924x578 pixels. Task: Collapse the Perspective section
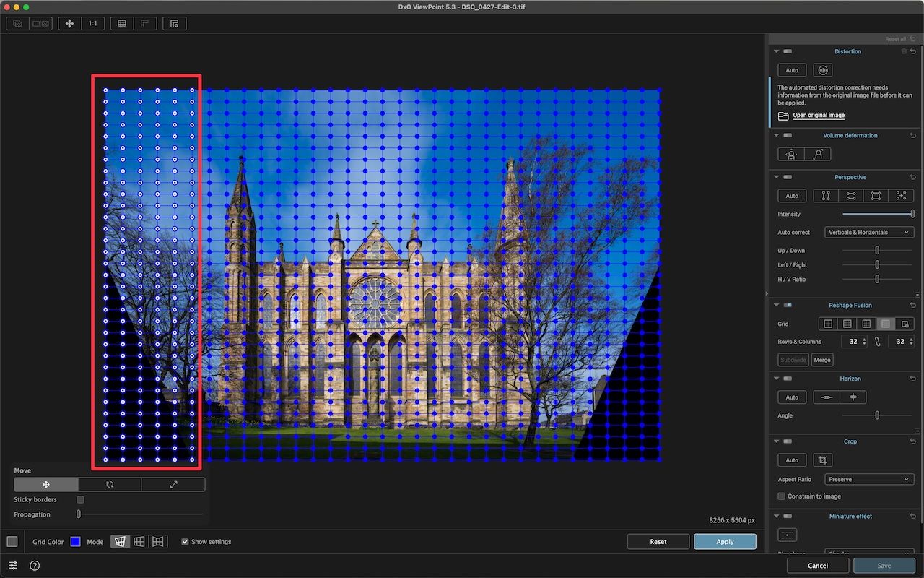coord(777,177)
